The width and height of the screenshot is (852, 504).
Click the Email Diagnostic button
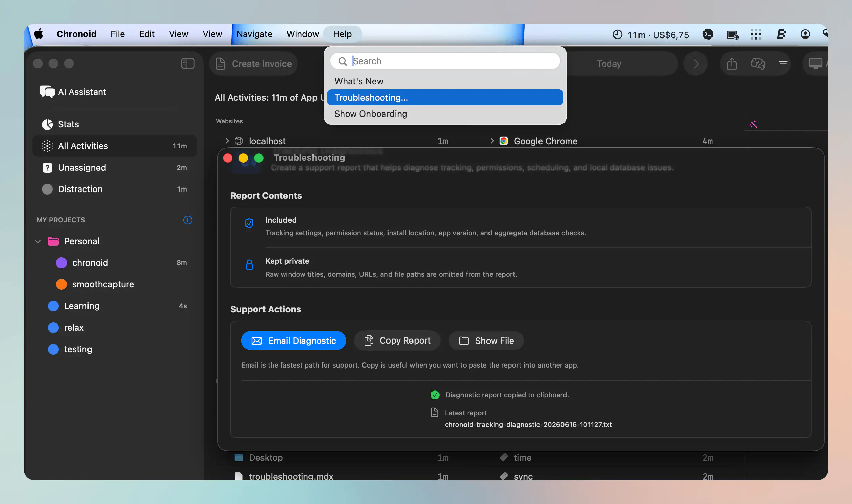point(293,341)
